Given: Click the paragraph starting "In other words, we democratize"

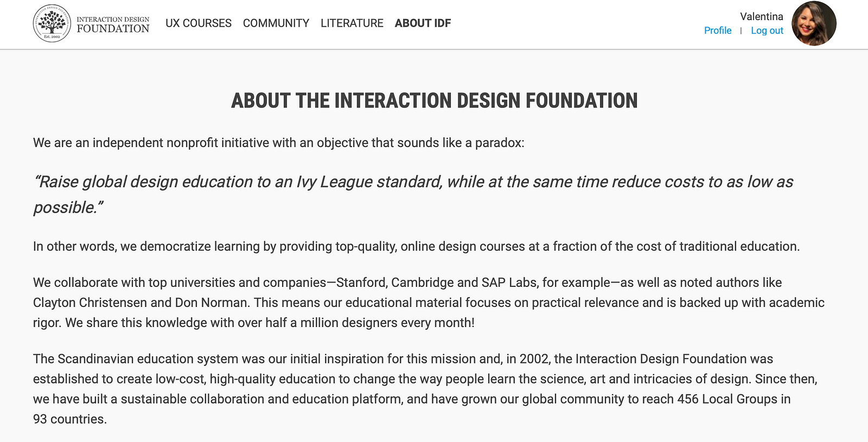Looking at the screenshot, I should [417, 246].
